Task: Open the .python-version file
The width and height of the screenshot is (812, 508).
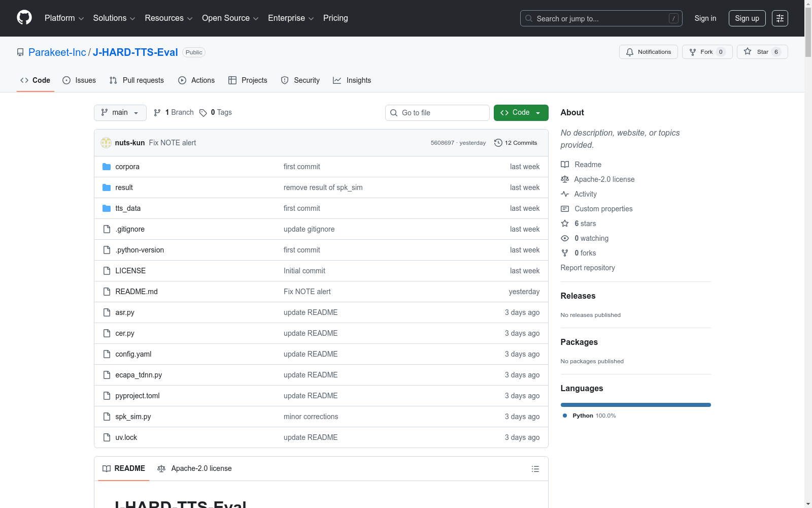Action: point(140,250)
